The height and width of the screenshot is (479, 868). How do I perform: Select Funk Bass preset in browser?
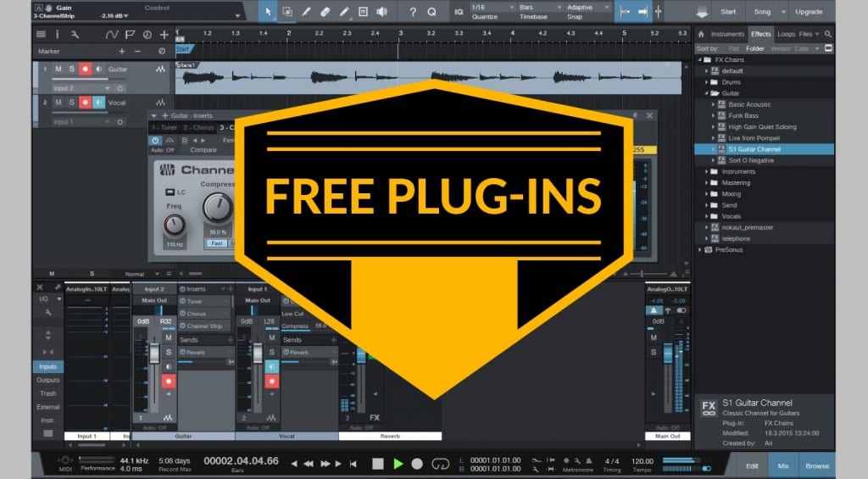pos(743,115)
